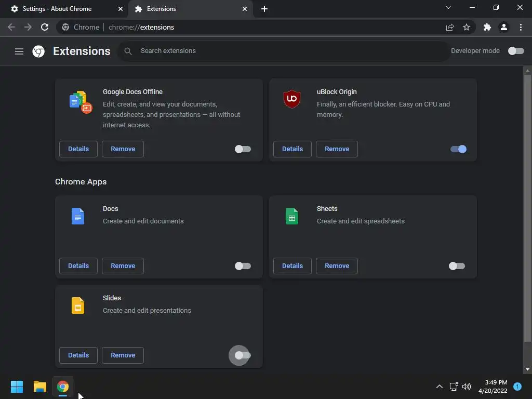
Task: Click the Chrome site info icon in address bar
Action: click(65, 27)
